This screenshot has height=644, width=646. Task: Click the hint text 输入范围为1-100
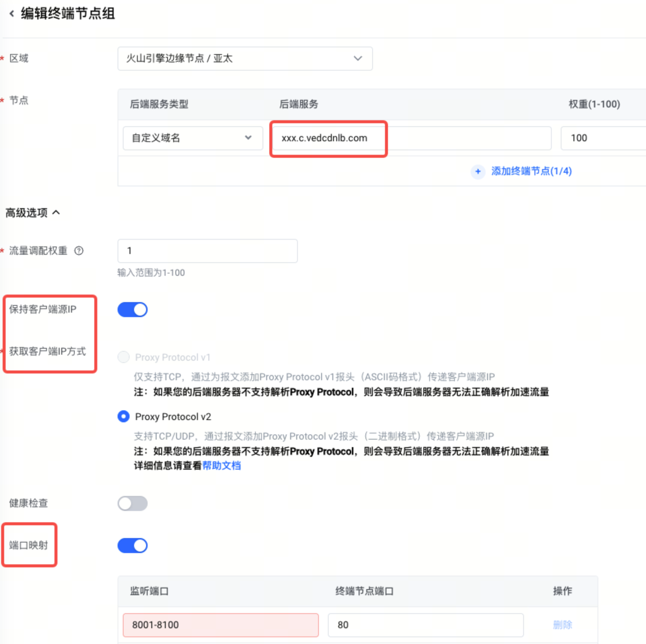tap(151, 272)
